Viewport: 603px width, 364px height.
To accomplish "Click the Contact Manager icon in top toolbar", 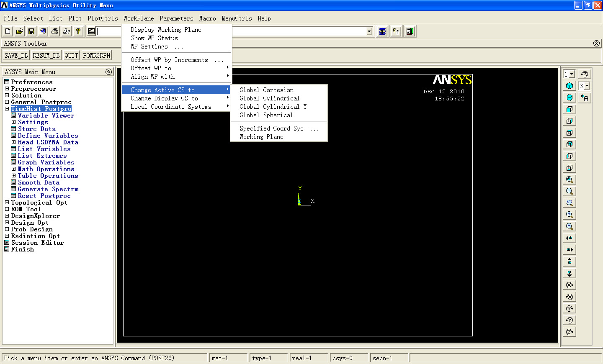I will pos(410,31).
